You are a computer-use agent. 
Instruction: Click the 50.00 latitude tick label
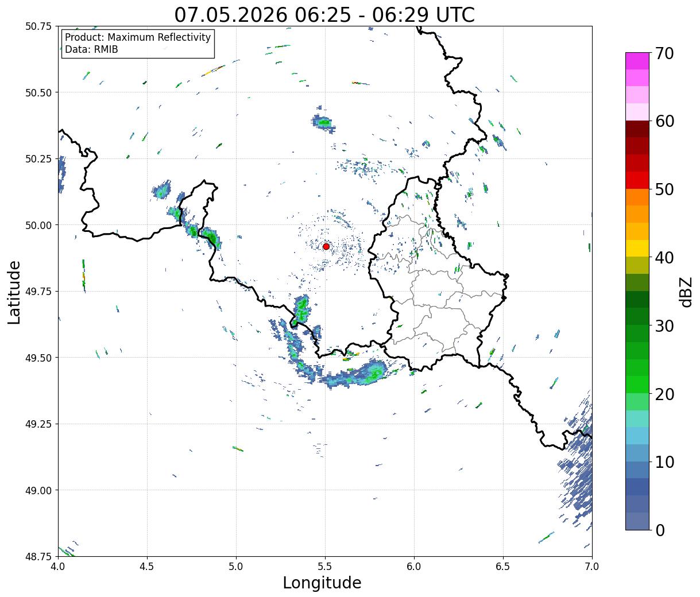(x=38, y=225)
